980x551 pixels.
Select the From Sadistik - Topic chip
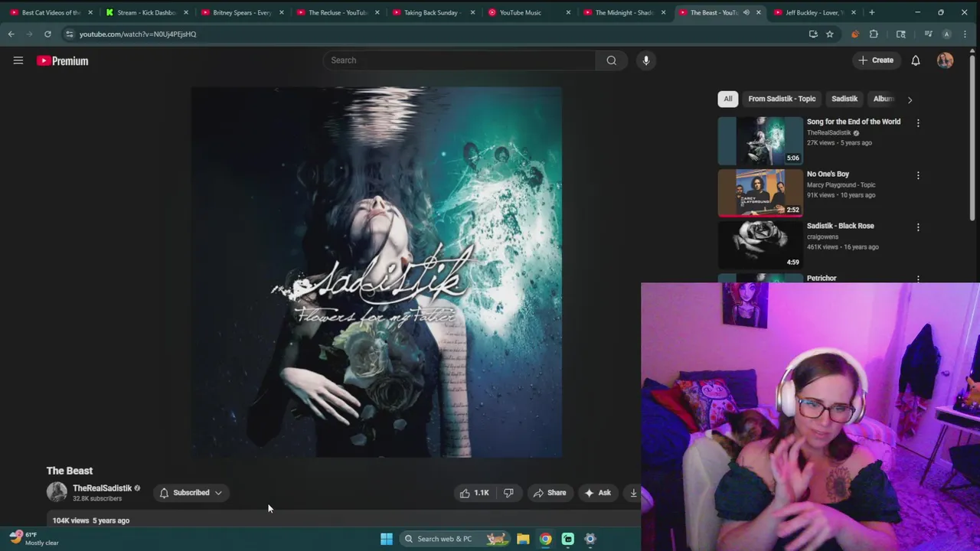782,99
